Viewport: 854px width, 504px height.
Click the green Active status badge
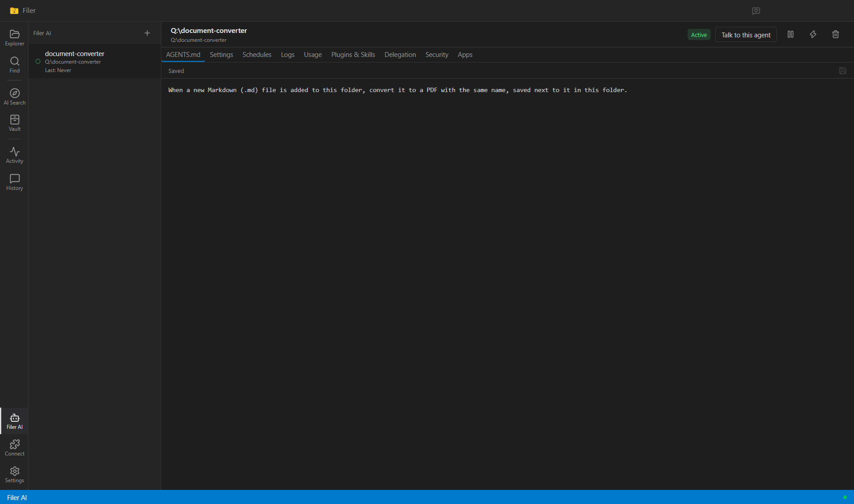(x=699, y=35)
